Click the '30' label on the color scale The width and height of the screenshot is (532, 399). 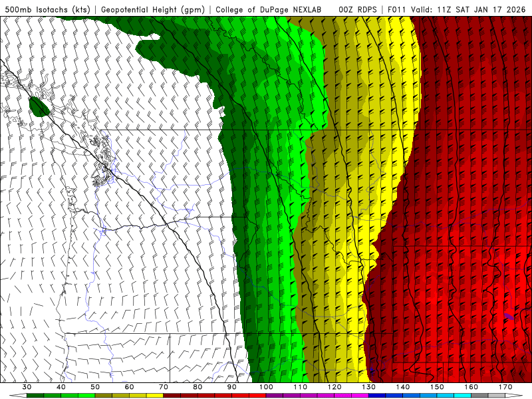click(27, 387)
